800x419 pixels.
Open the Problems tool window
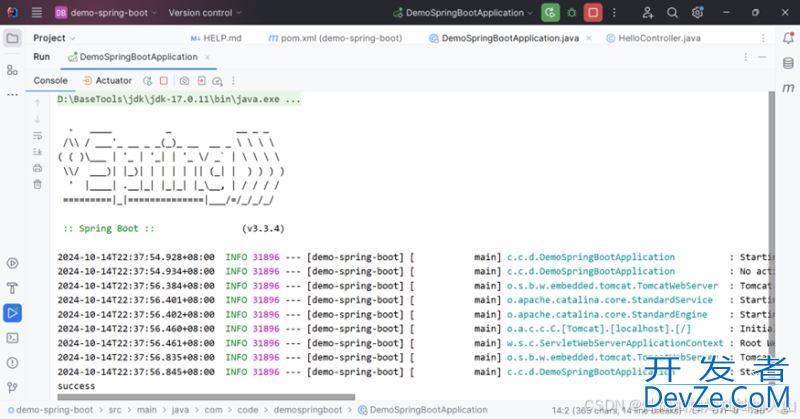pos(12,363)
